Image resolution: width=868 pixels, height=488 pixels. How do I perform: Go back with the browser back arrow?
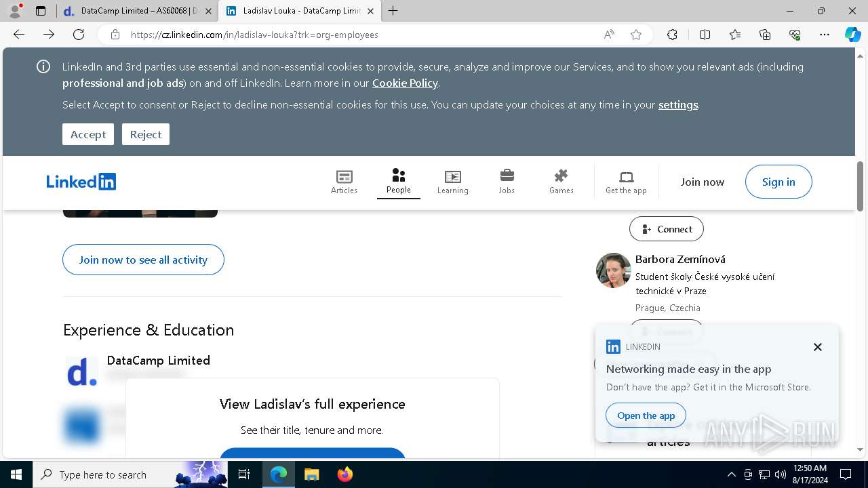19,35
